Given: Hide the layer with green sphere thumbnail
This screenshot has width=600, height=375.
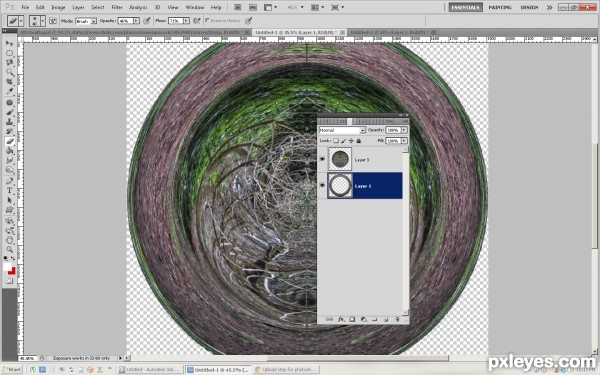Looking at the screenshot, I should pos(322,159).
